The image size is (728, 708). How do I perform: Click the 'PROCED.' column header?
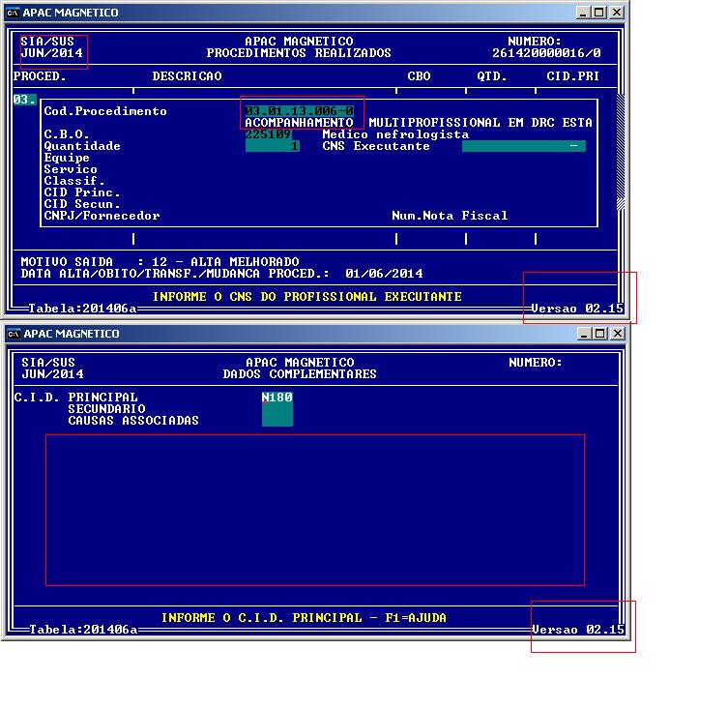[x=40, y=76]
